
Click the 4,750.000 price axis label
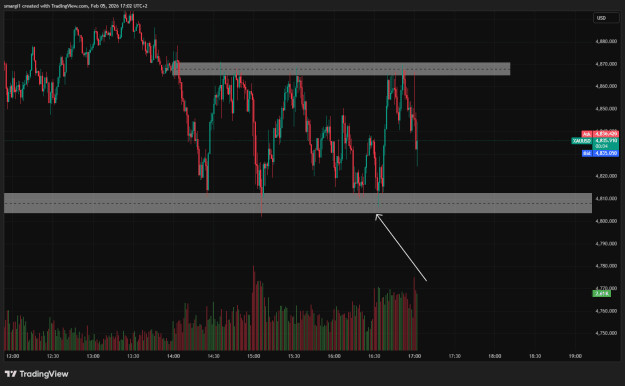coord(606,333)
